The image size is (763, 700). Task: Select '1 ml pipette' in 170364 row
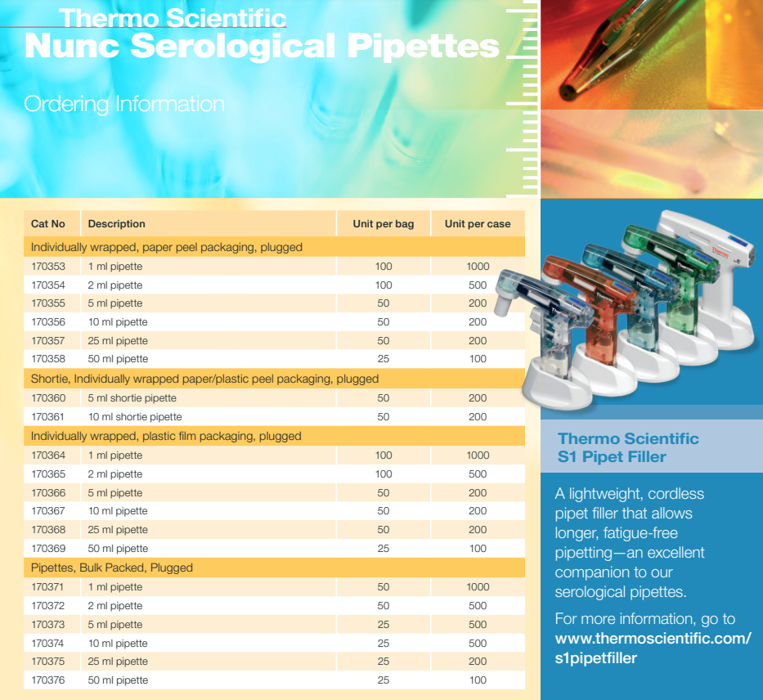(x=114, y=455)
